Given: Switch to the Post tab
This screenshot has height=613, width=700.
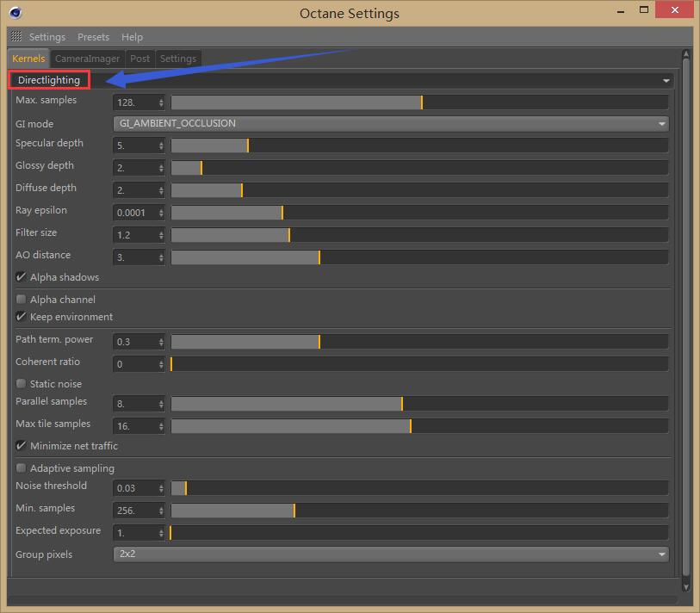Looking at the screenshot, I should 139,59.
